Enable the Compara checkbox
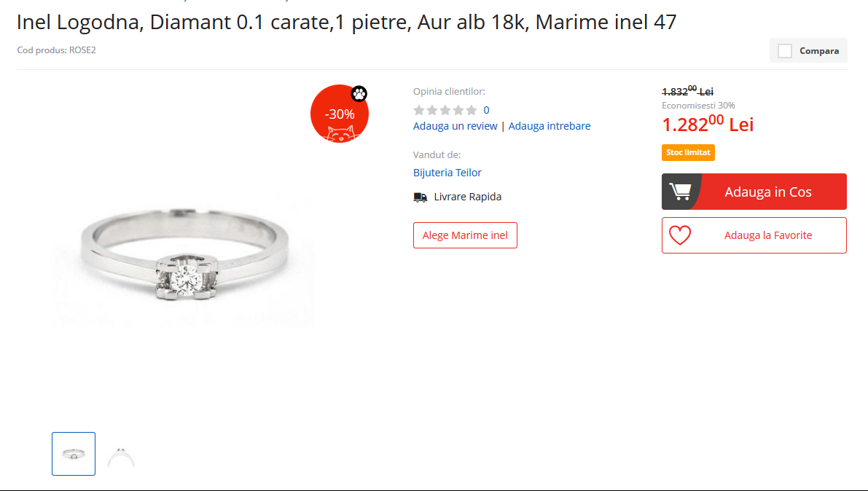The image size is (868, 491). 785,50
